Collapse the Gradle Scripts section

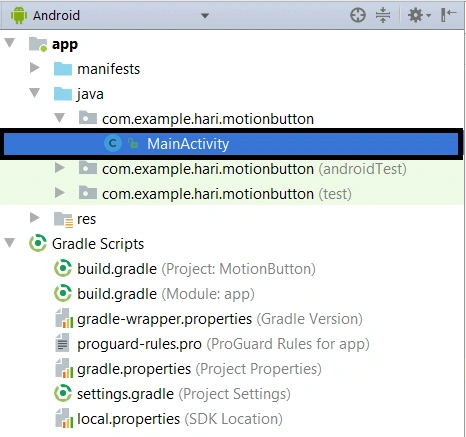(x=10, y=243)
